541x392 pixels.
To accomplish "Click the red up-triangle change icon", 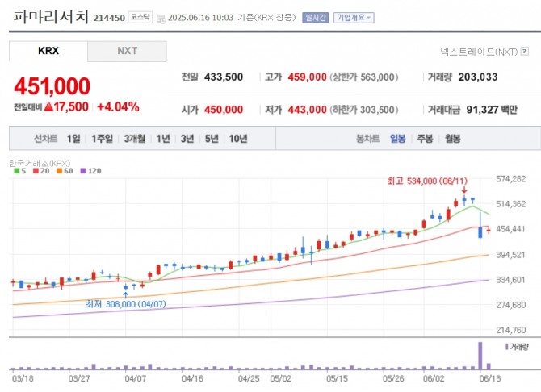I will click(x=48, y=106).
